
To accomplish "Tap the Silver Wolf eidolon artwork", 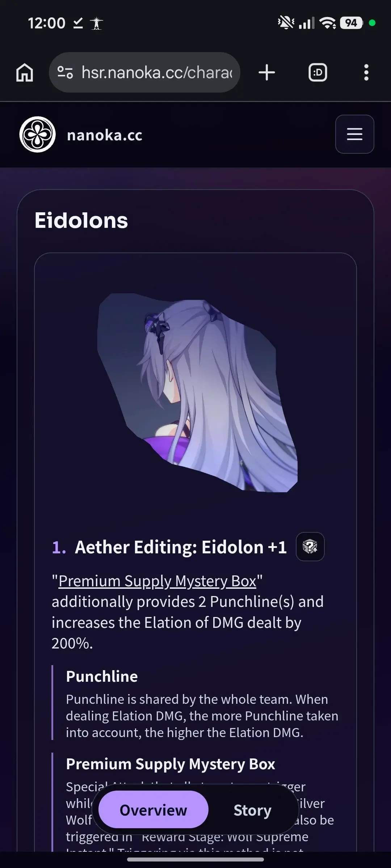I will (x=197, y=392).
